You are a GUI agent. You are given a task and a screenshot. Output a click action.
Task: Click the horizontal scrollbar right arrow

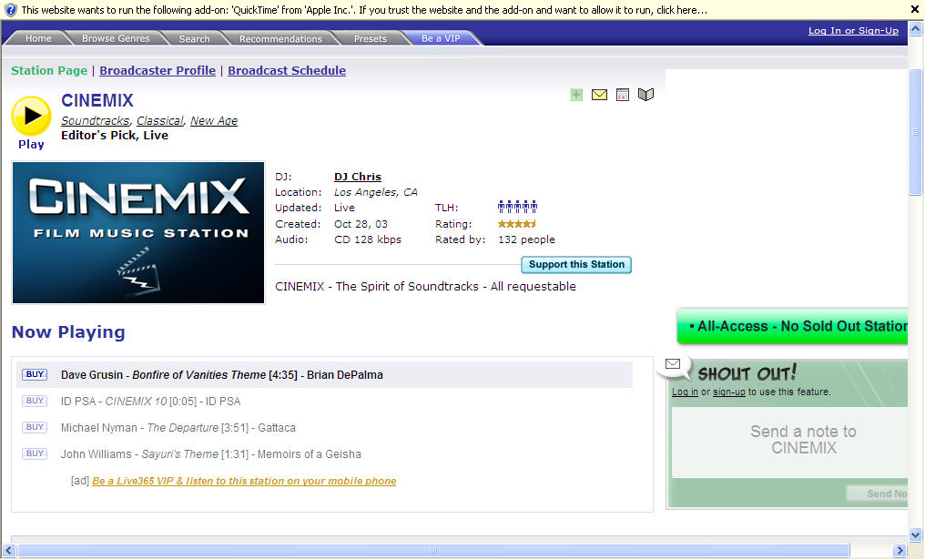pos(900,551)
